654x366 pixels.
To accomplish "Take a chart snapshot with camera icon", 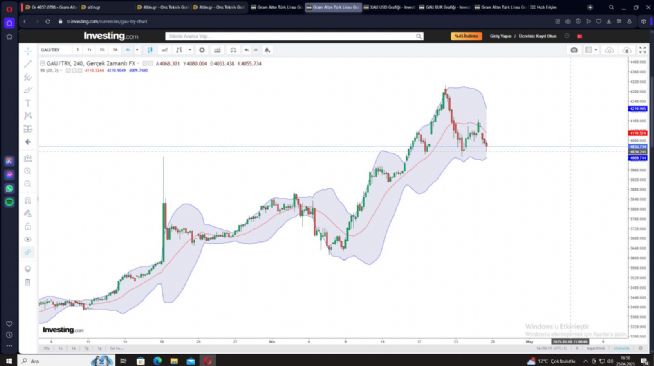I will pyautogui.click(x=574, y=50).
